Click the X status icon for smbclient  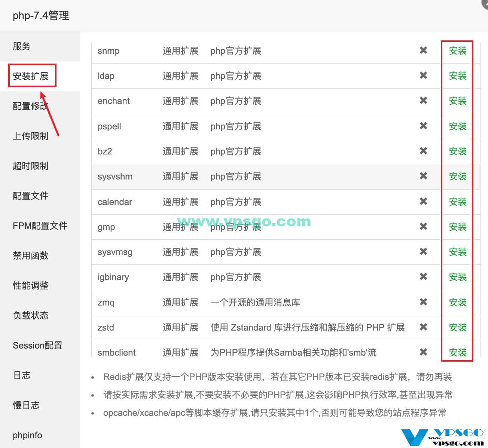(x=423, y=352)
